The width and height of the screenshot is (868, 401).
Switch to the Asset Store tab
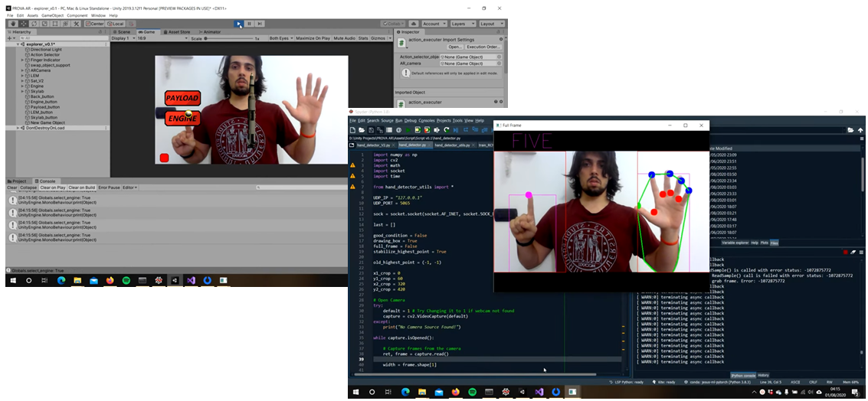[x=177, y=32]
